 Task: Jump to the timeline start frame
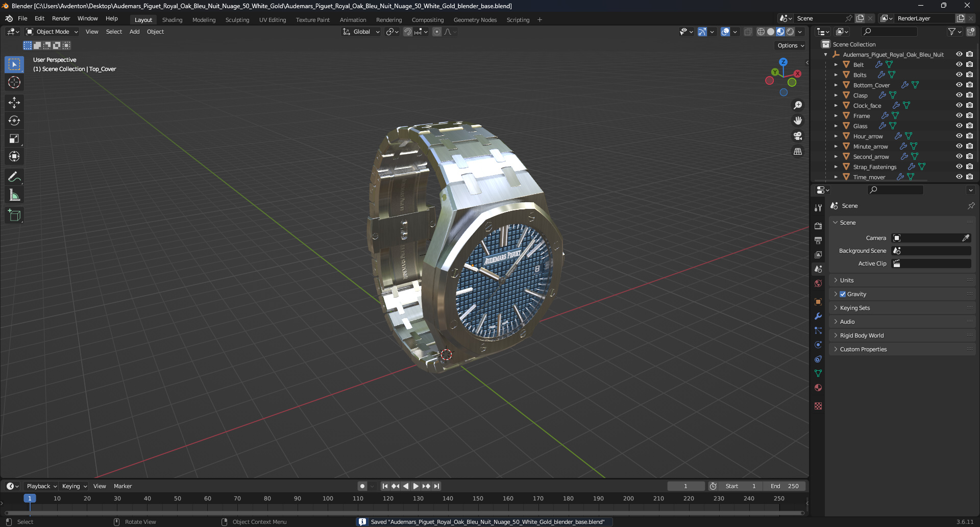tap(385, 486)
